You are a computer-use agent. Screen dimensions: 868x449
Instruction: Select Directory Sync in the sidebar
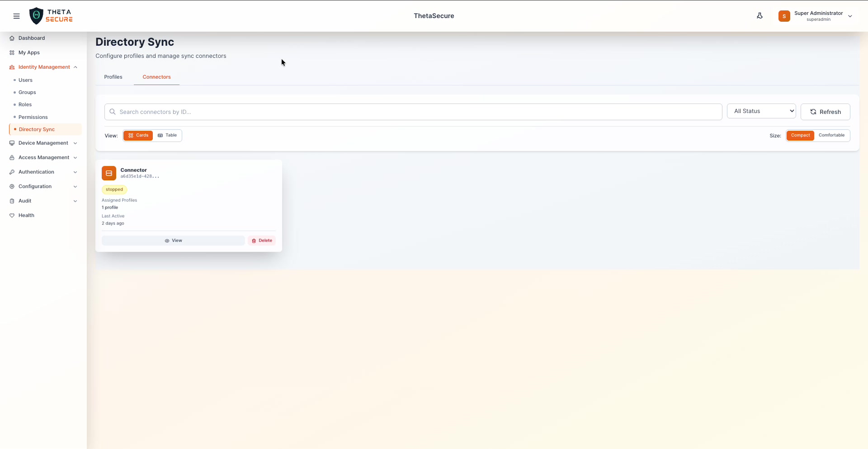click(x=37, y=129)
